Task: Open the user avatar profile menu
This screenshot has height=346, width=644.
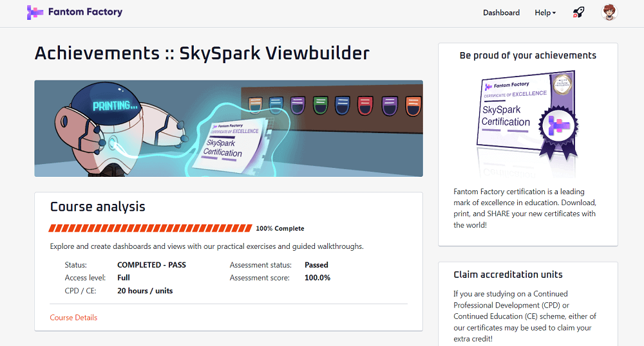Action: 609,12
